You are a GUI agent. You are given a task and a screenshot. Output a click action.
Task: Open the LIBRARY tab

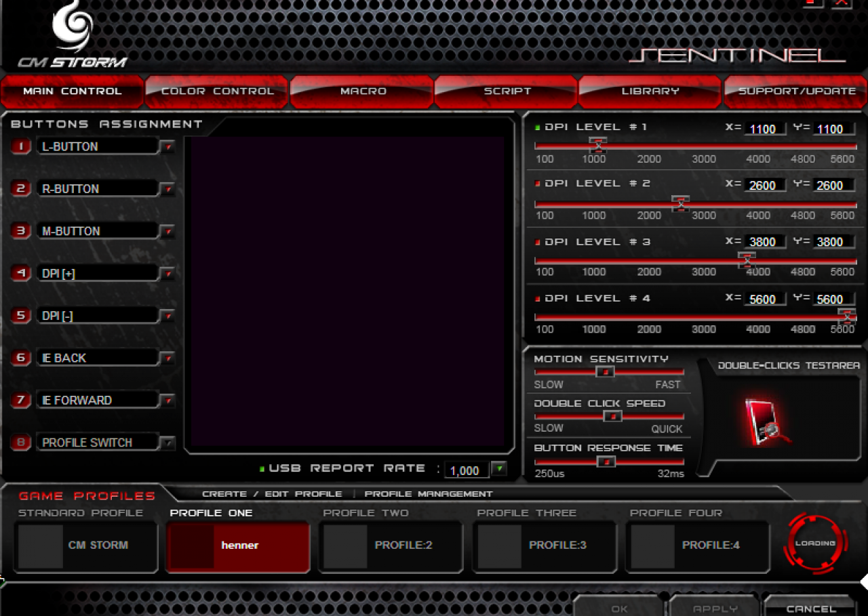click(x=650, y=91)
